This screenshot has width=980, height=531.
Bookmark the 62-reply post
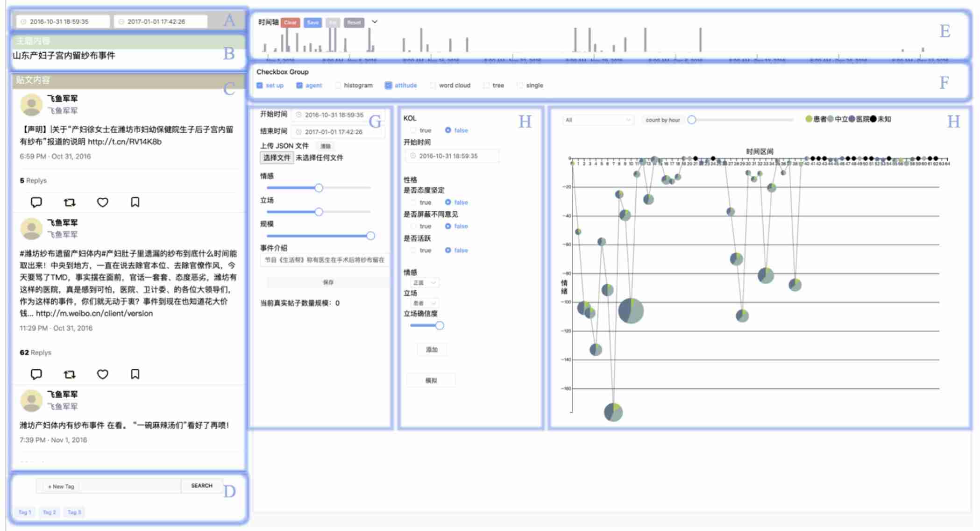[135, 374]
